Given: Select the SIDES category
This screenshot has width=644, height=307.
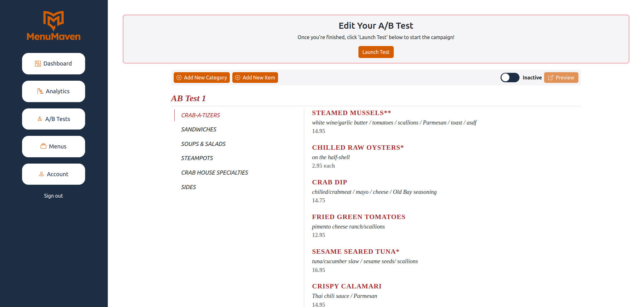Looking at the screenshot, I should coord(189,187).
